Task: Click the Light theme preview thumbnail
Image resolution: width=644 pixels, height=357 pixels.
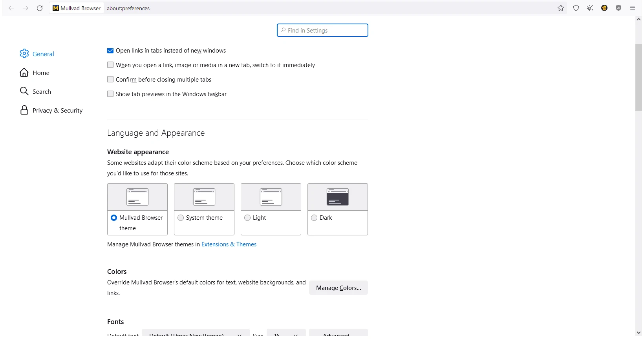Action: click(271, 197)
